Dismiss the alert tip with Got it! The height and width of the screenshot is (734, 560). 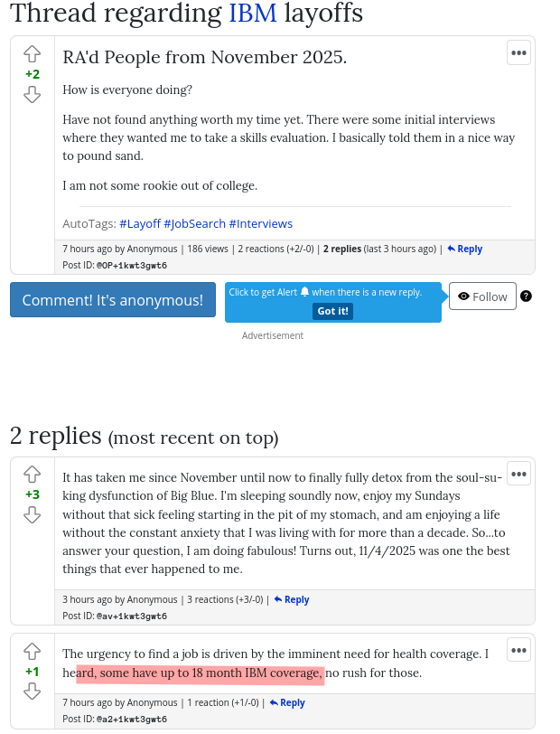pos(332,311)
